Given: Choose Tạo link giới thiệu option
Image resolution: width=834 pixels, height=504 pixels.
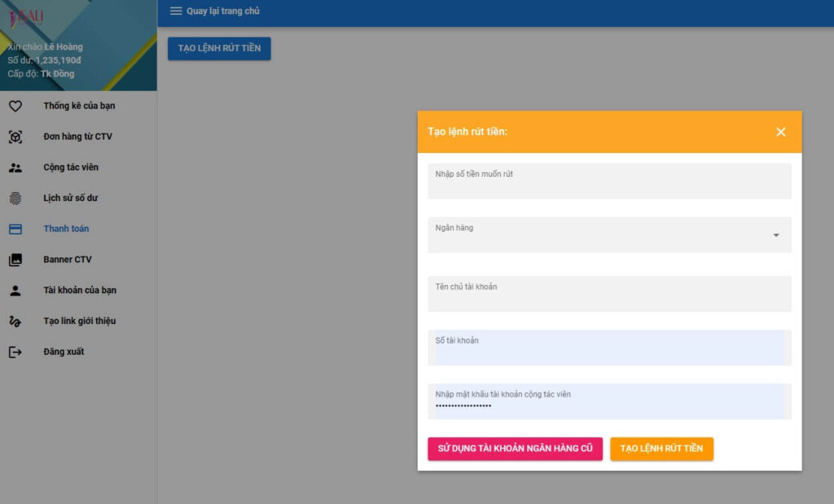Looking at the screenshot, I should (x=78, y=321).
